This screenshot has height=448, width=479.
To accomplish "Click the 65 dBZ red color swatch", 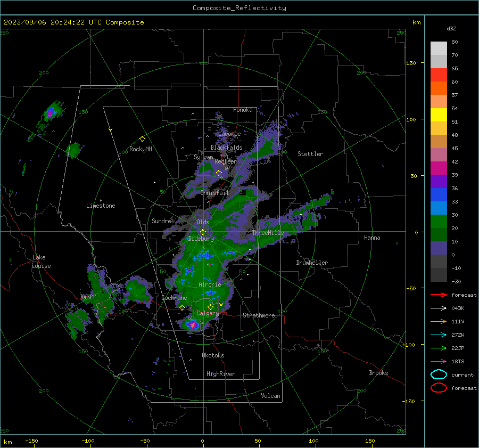I will pyautogui.click(x=439, y=75).
